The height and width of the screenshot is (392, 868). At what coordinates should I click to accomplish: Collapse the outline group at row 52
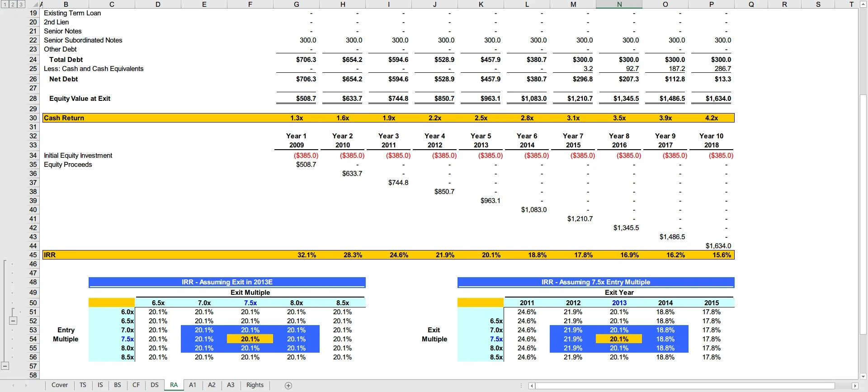(x=13, y=321)
